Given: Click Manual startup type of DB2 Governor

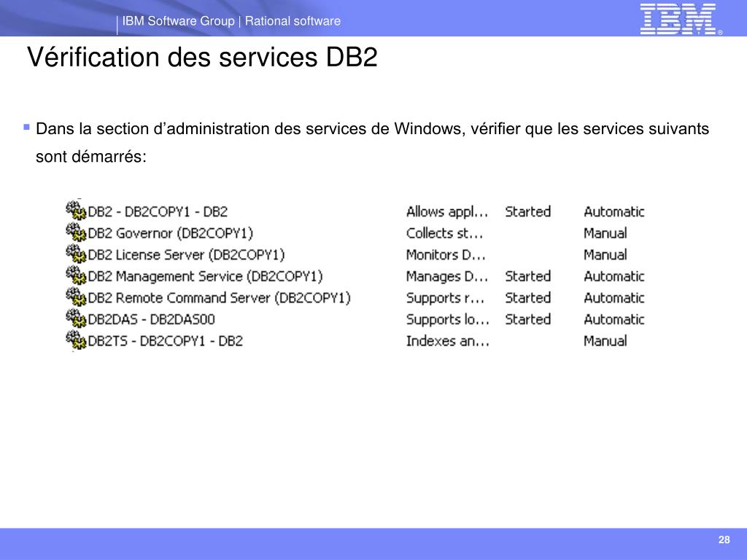Looking at the screenshot, I should 605,233.
